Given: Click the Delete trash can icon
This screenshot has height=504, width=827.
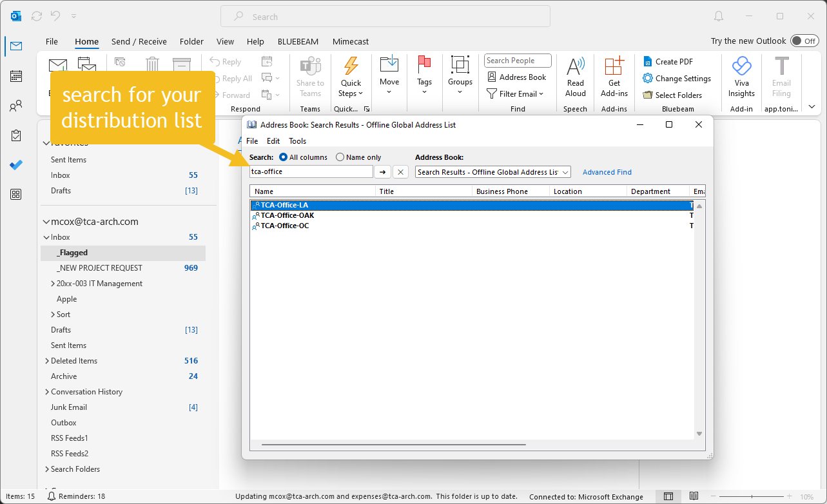Looking at the screenshot, I should point(152,64).
